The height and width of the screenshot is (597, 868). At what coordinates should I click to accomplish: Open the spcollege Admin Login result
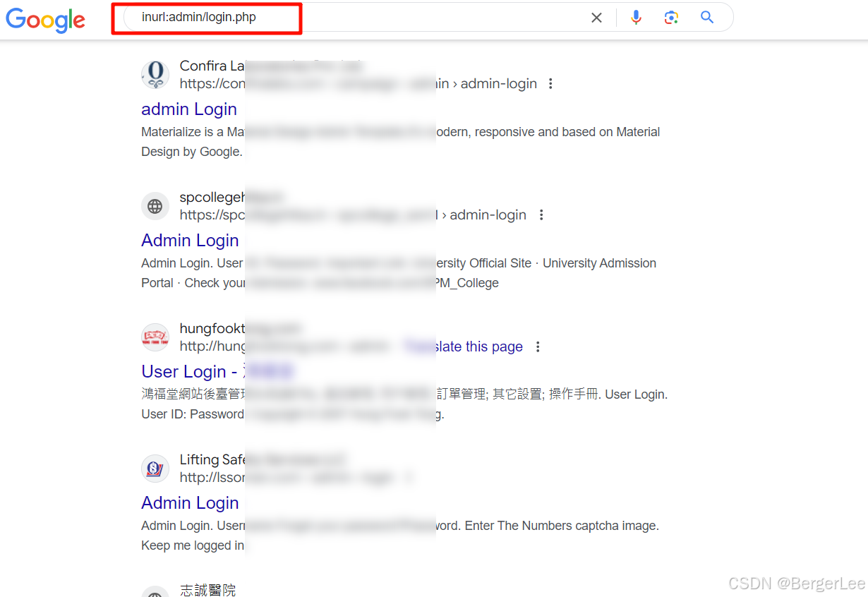(x=190, y=240)
